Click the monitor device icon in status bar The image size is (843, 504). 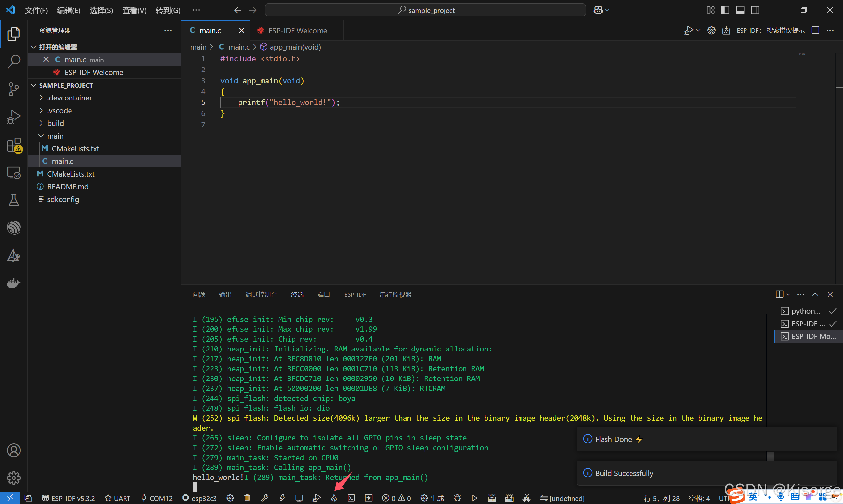[299, 498]
